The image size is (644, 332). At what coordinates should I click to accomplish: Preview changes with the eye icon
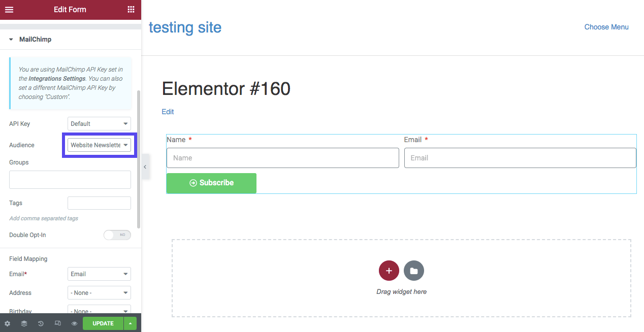point(74,323)
